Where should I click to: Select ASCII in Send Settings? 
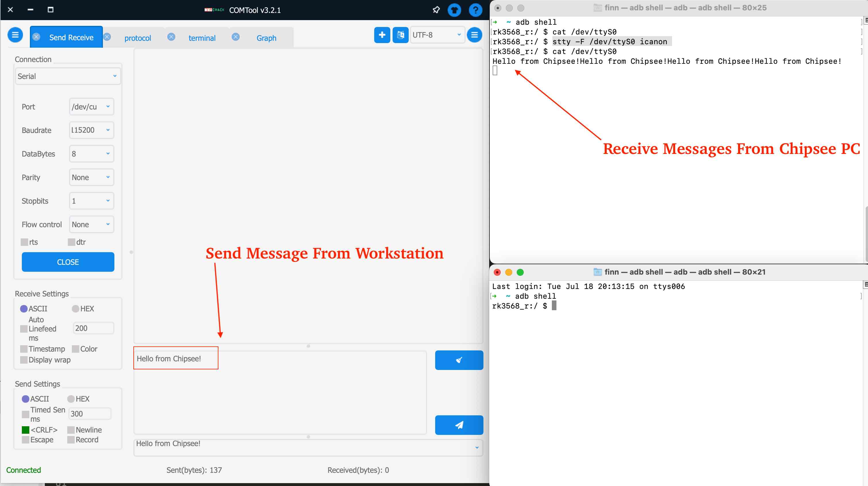coord(25,399)
